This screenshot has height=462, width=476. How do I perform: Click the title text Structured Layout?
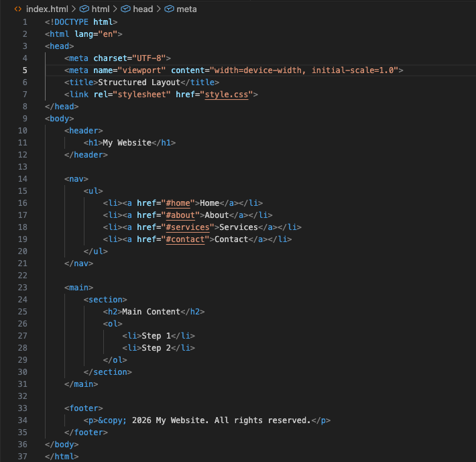tap(139, 82)
